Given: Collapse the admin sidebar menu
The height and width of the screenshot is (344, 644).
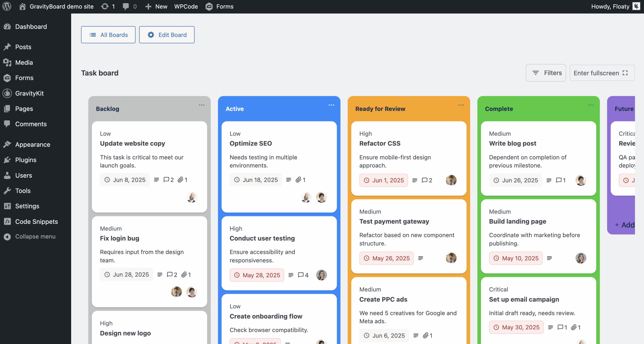Looking at the screenshot, I should coord(35,236).
